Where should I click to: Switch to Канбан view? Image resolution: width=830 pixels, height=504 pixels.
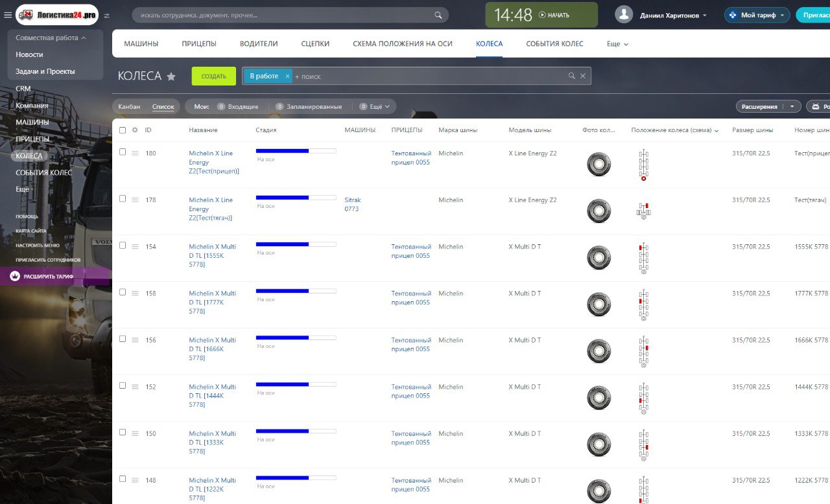point(129,106)
